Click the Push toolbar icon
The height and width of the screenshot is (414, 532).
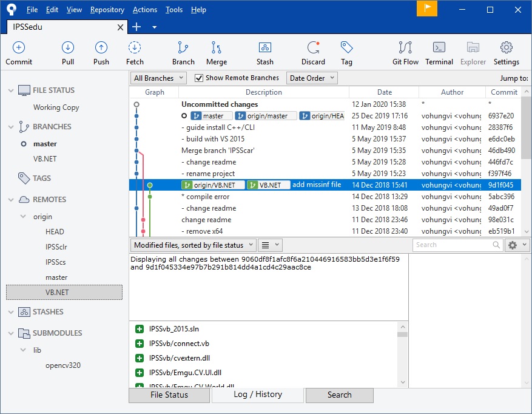click(x=101, y=47)
